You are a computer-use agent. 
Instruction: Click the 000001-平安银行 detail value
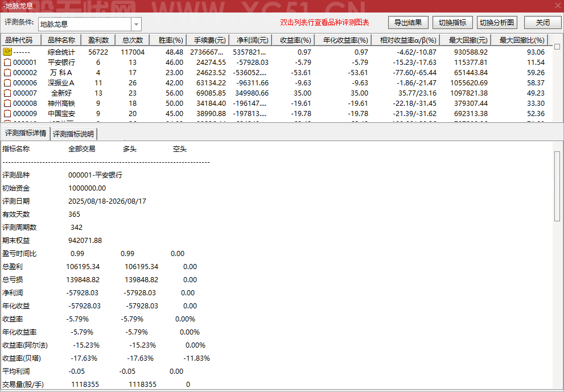point(95,175)
